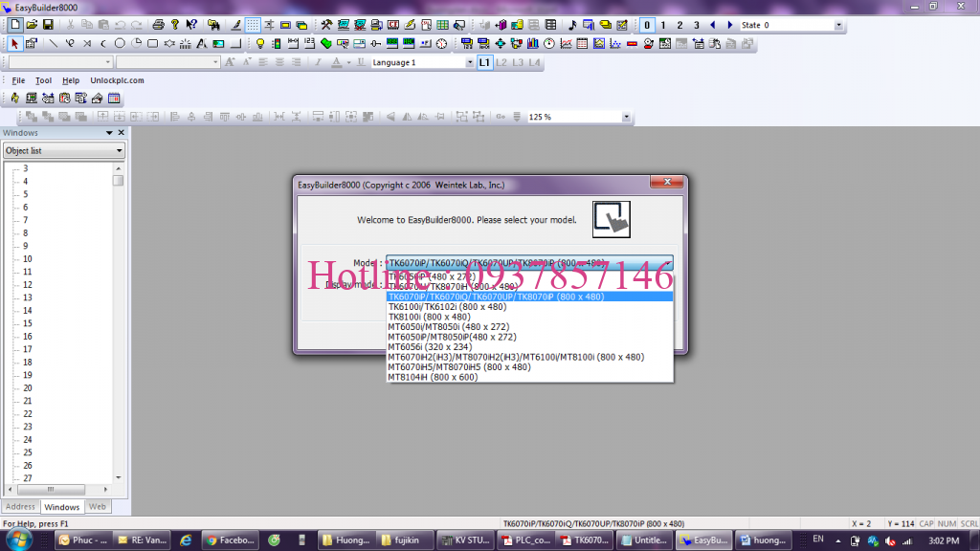The height and width of the screenshot is (551, 980).
Task: Insert a Picture object icon
Action: pyautogui.click(x=218, y=44)
